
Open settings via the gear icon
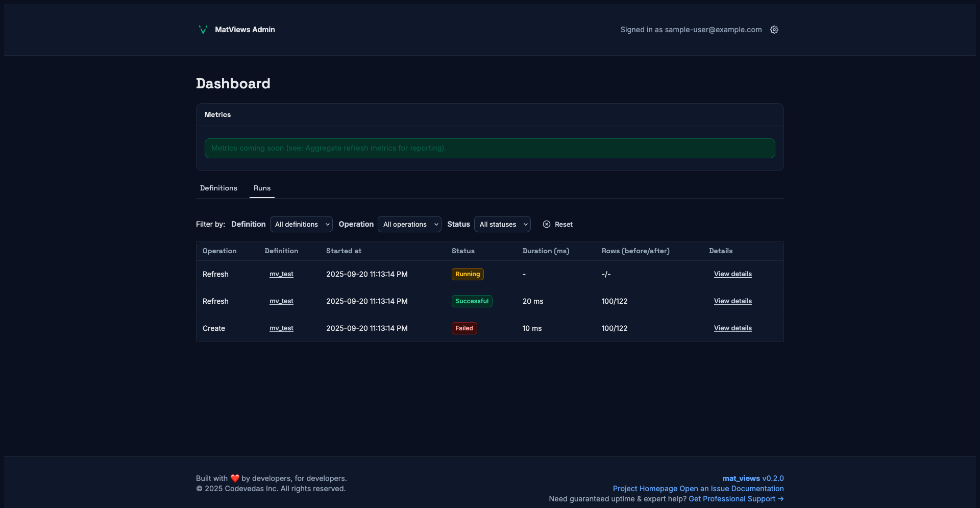pos(774,30)
